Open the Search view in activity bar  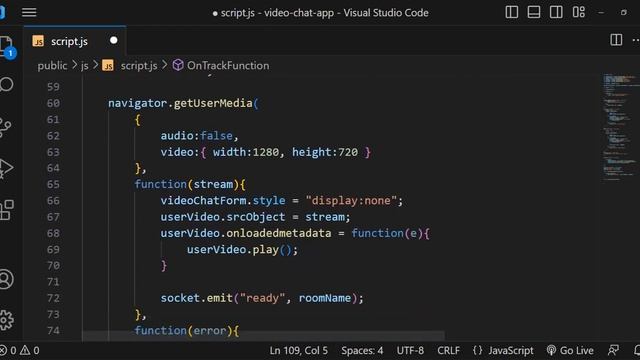pyautogui.click(x=7, y=85)
